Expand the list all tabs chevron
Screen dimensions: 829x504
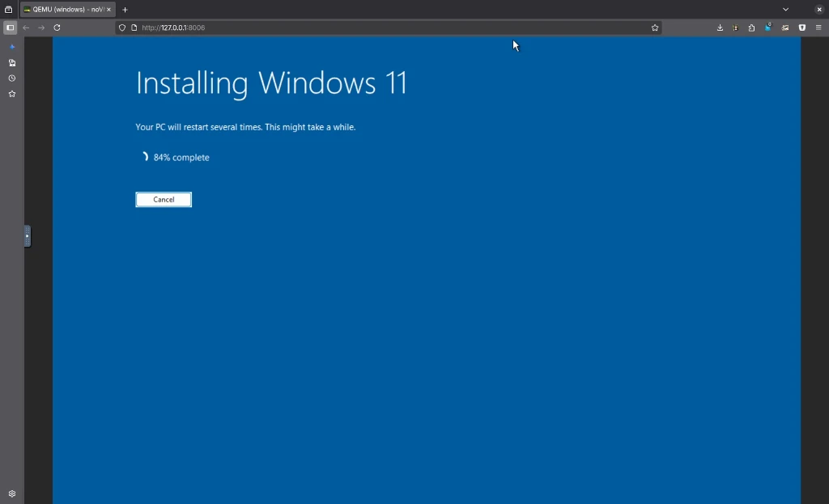[x=785, y=10]
